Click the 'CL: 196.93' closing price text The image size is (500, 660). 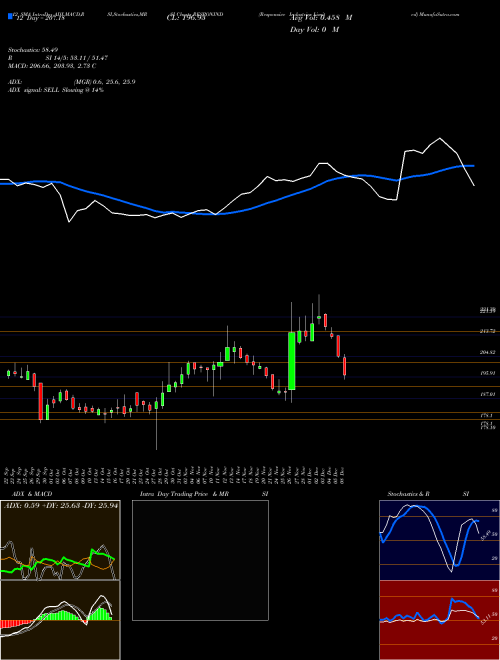pos(186,18)
